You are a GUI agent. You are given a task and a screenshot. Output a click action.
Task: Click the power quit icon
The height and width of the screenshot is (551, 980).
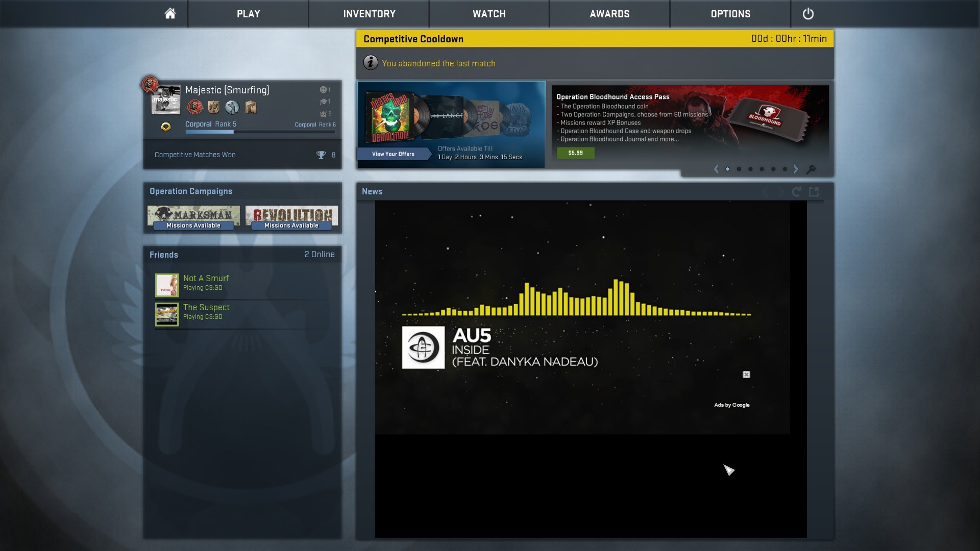[x=808, y=14]
